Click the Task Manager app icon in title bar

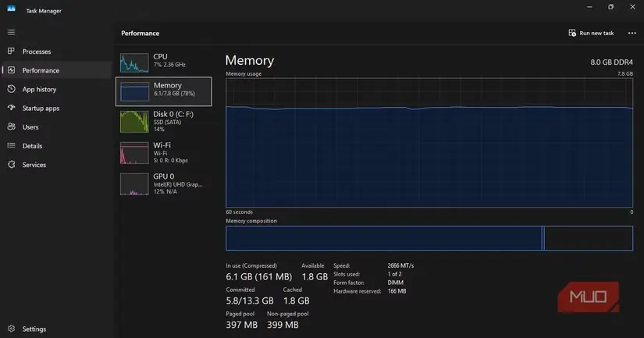12,9
